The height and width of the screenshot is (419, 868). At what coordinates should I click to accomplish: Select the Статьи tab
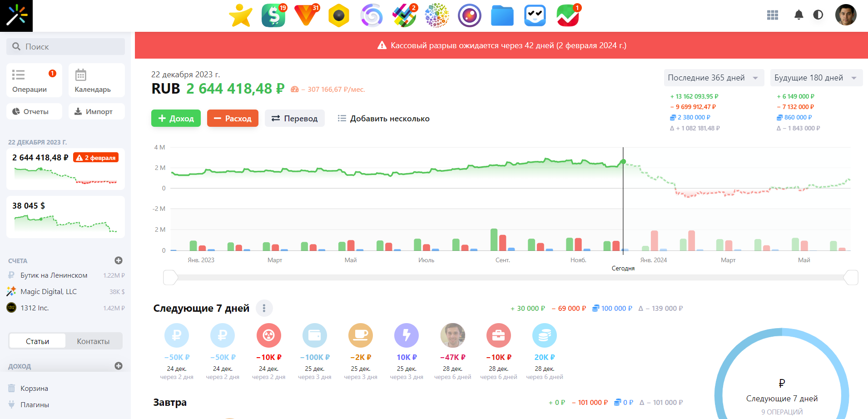[37, 341]
